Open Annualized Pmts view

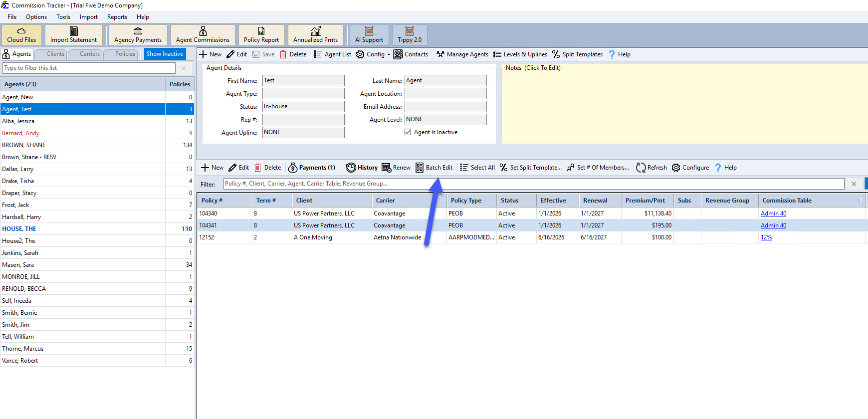point(315,35)
